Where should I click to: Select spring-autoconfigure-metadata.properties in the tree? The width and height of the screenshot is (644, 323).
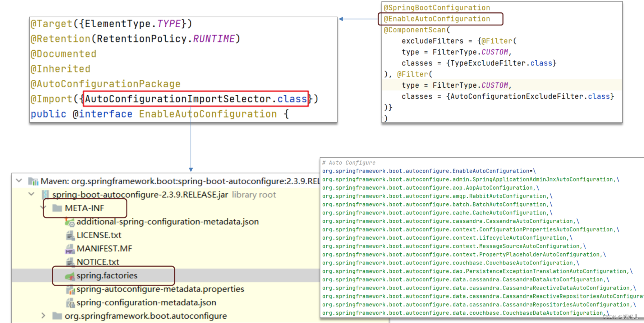pyautogui.click(x=160, y=289)
